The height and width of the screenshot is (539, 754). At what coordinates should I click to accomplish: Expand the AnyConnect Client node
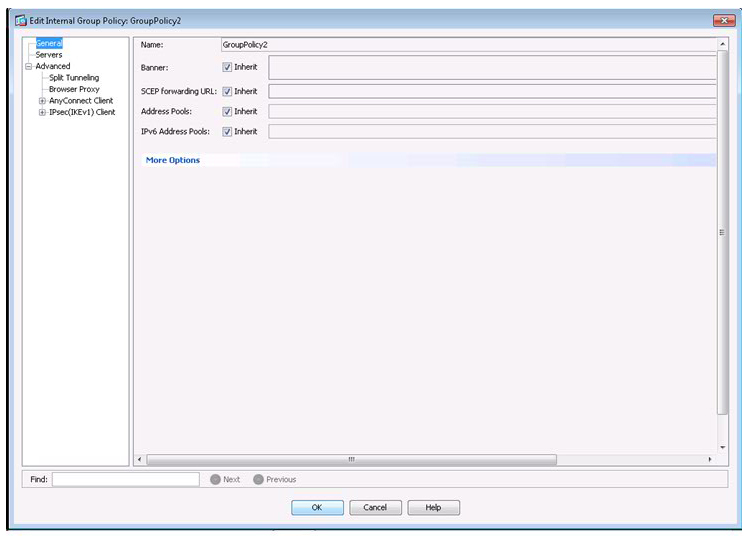point(42,101)
